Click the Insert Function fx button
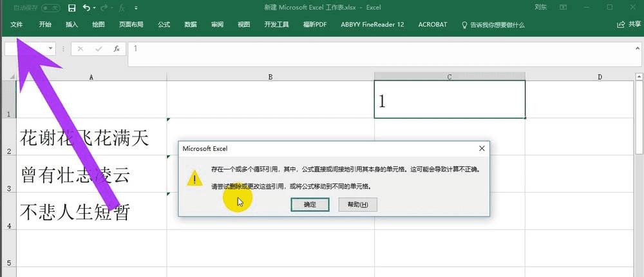This screenshot has width=644, height=277. (x=117, y=49)
